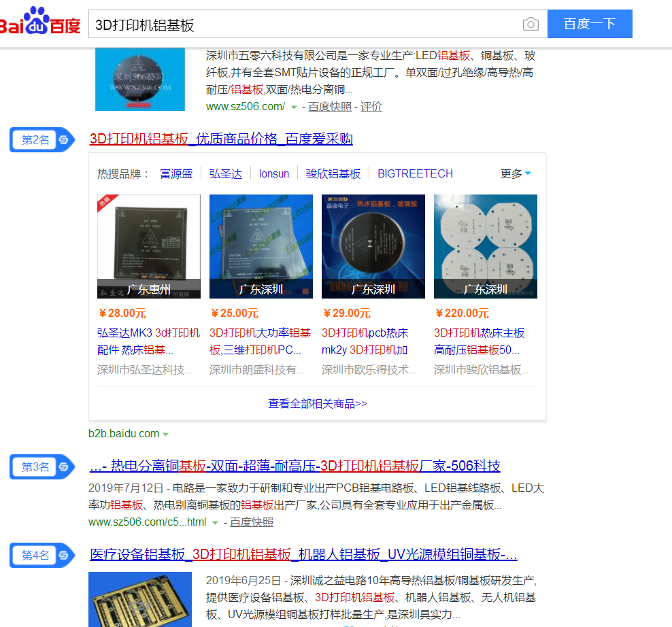Open the round heated bed ¥29.00 thumbnail
Image resolution: width=672 pixels, height=627 pixels.
pos(373,246)
